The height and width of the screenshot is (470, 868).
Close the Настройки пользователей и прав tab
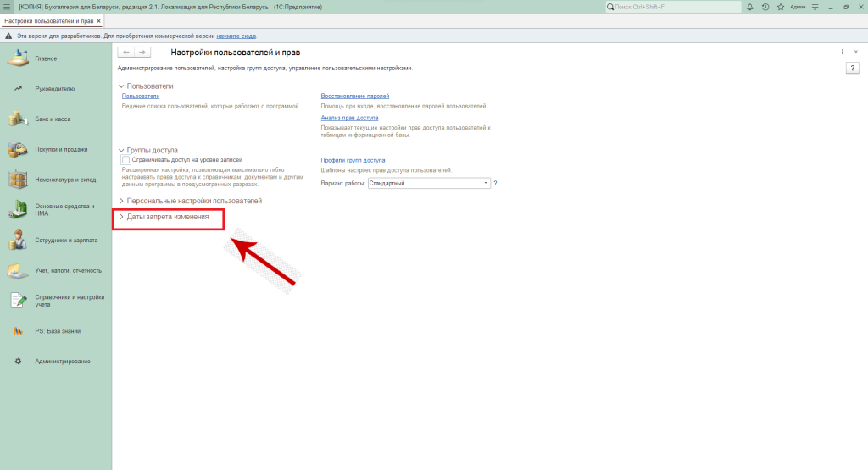(x=98, y=20)
